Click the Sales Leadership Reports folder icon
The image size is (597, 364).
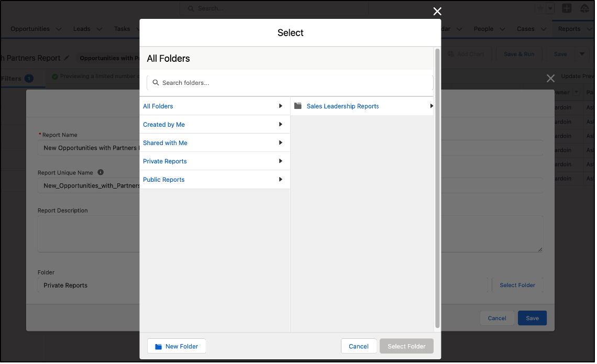pyautogui.click(x=297, y=106)
